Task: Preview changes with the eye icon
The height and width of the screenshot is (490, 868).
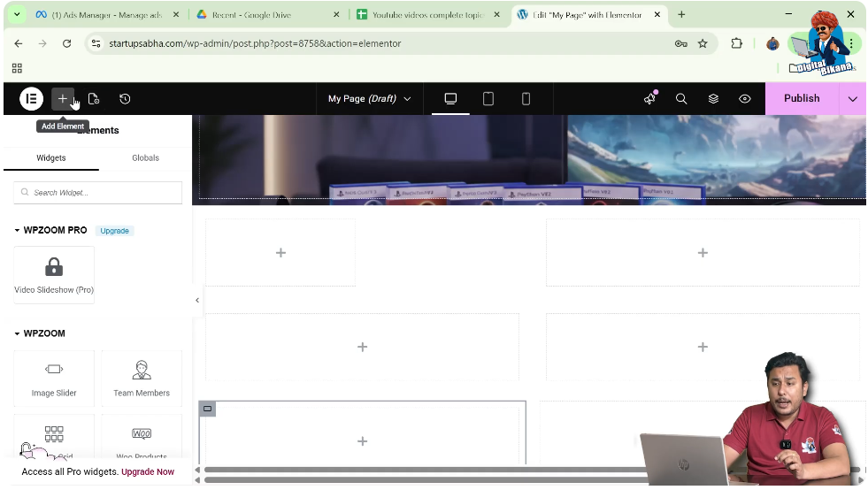Action: pyautogui.click(x=745, y=98)
